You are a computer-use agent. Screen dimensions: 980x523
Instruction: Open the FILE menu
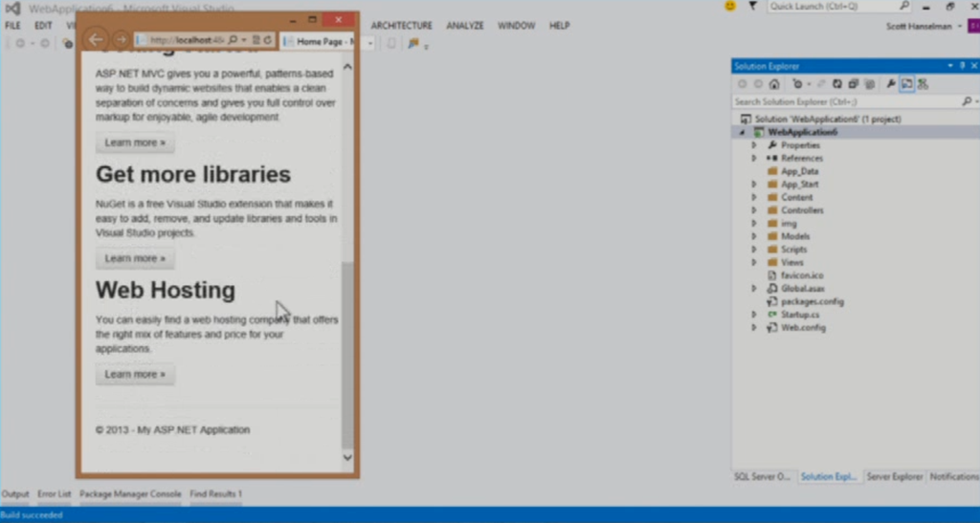(x=12, y=26)
